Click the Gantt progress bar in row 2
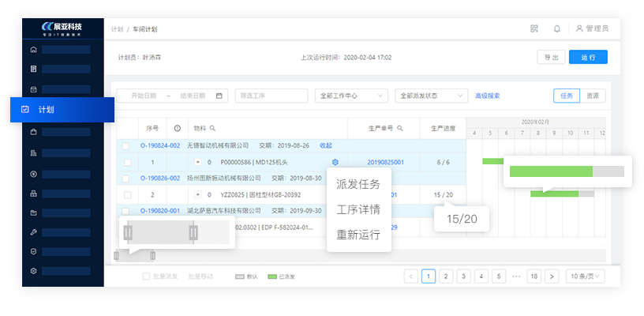644x316 pixels. coord(562,194)
